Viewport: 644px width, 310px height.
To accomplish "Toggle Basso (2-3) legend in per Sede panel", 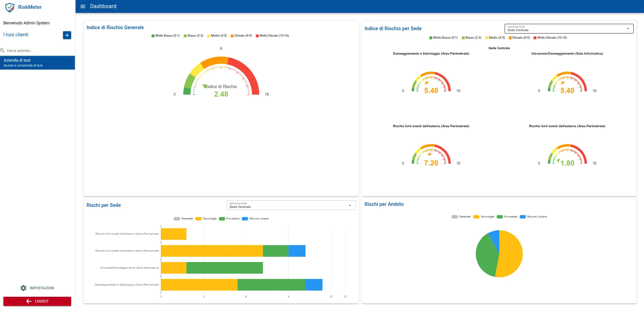I will pyautogui.click(x=471, y=38).
